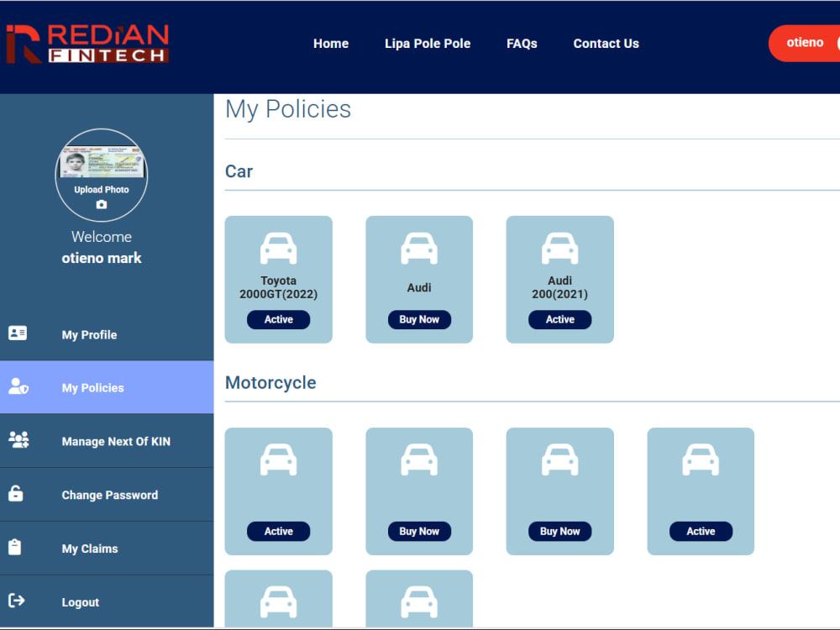Click car icon on Audi 200(2021) card
The image size is (840, 630).
559,248
